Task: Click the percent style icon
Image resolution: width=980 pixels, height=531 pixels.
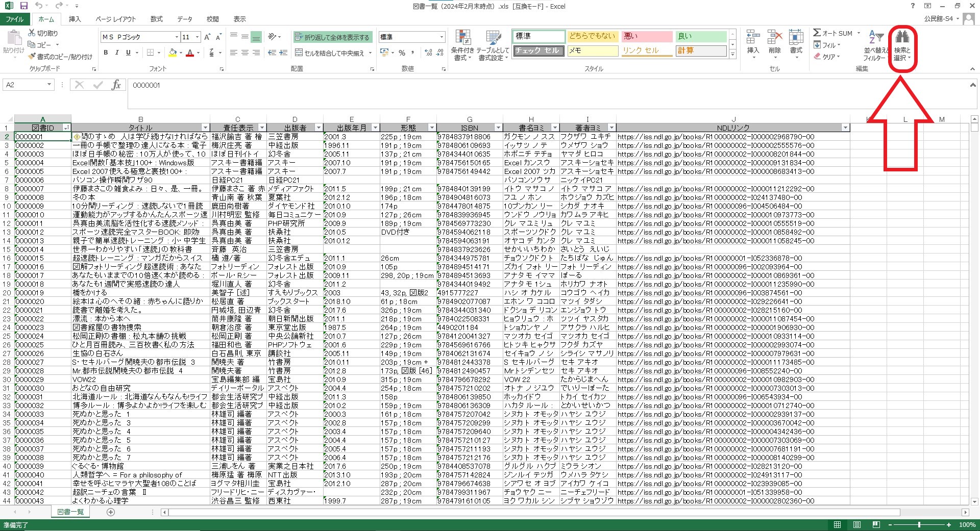Action: tap(402, 53)
